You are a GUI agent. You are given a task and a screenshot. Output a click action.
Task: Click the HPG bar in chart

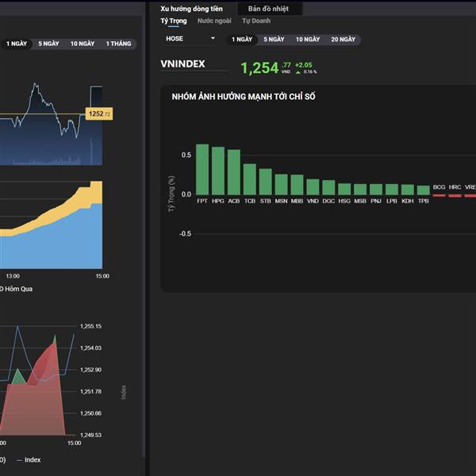[218, 171]
